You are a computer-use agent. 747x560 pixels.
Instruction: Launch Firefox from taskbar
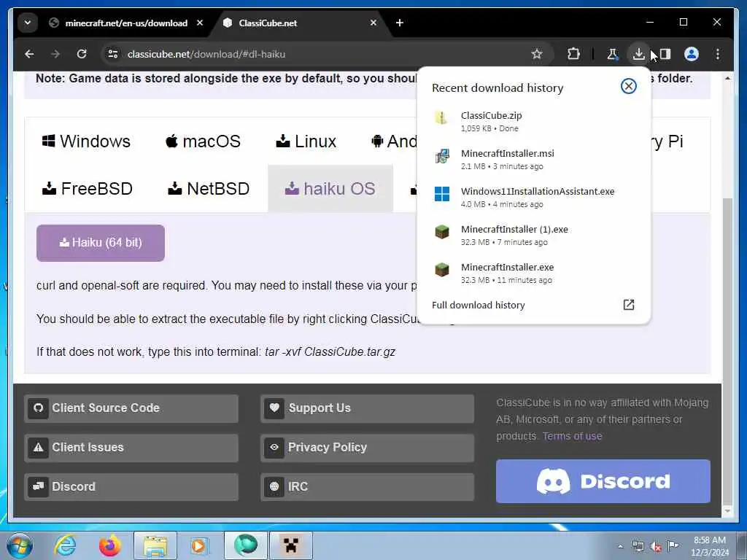tap(109, 545)
